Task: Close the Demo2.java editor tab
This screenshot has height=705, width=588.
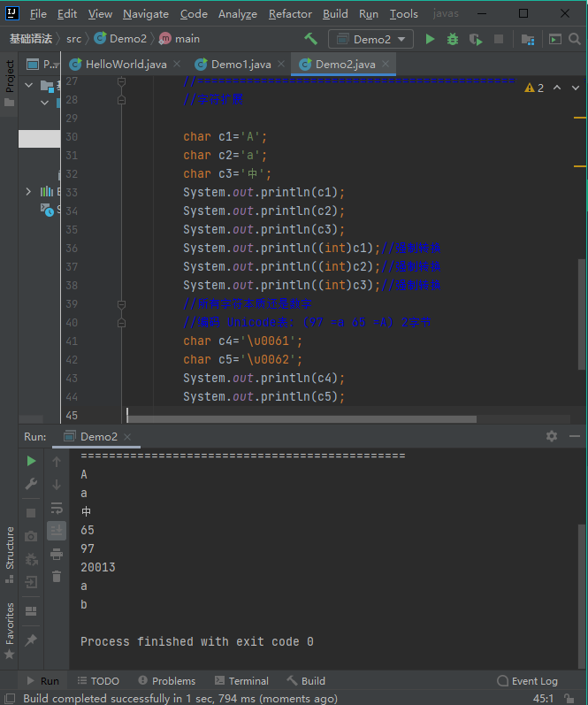Action: tap(386, 64)
